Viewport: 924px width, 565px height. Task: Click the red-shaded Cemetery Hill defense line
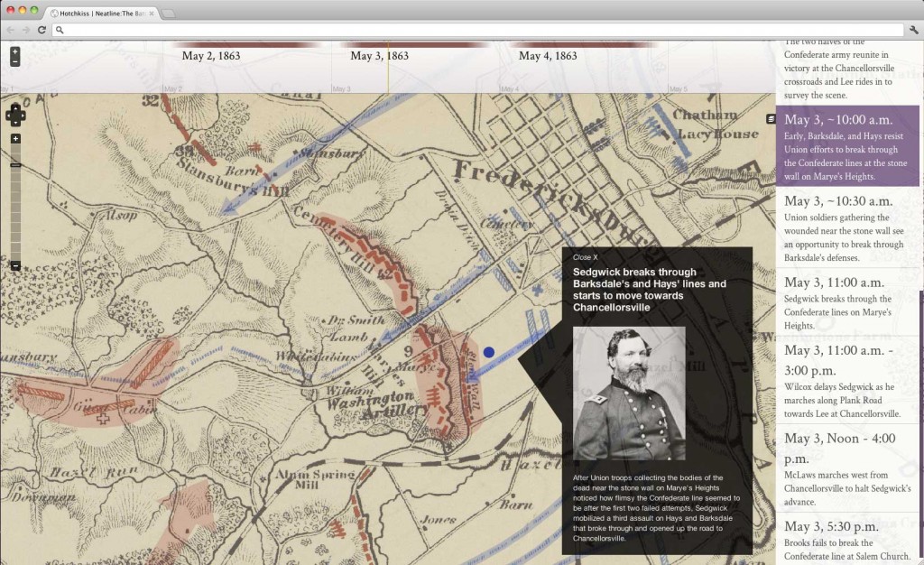368,261
